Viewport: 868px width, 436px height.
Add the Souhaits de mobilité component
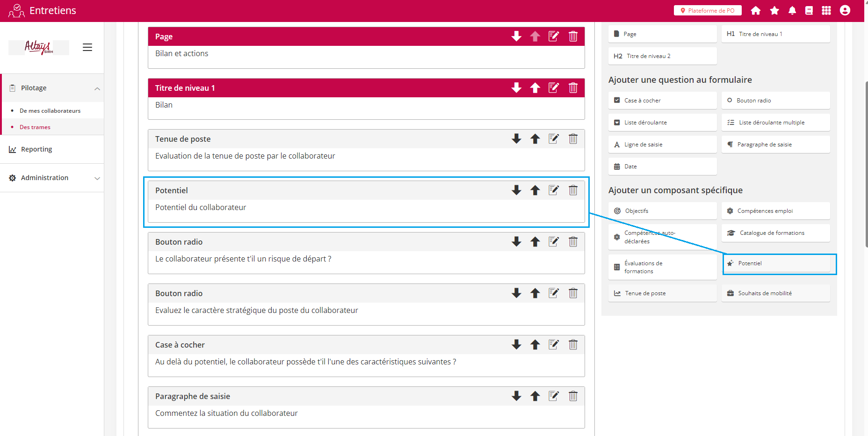[775, 293]
